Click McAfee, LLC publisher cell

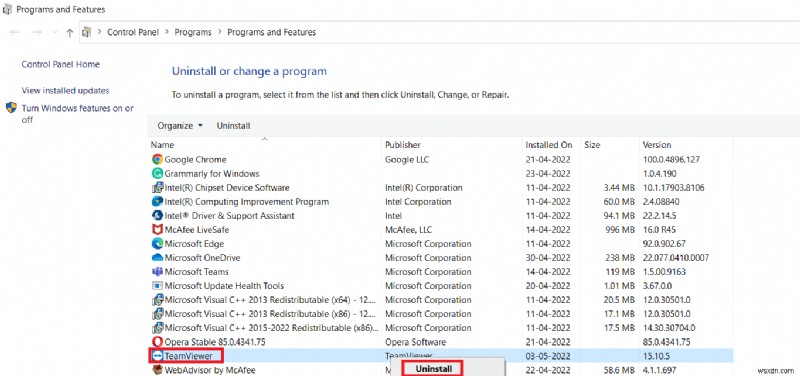[x=409, y=230]
